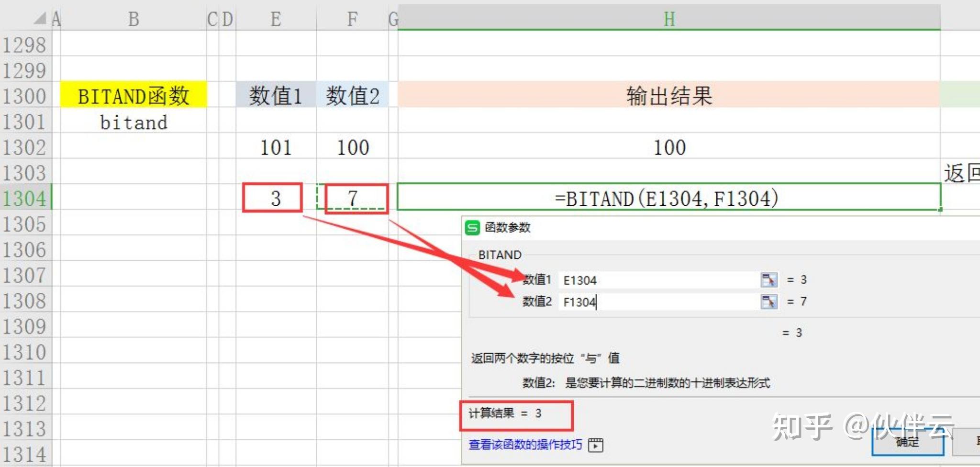980x467 pixels.
Task: Select column header F
Action: tap(353, 19)
